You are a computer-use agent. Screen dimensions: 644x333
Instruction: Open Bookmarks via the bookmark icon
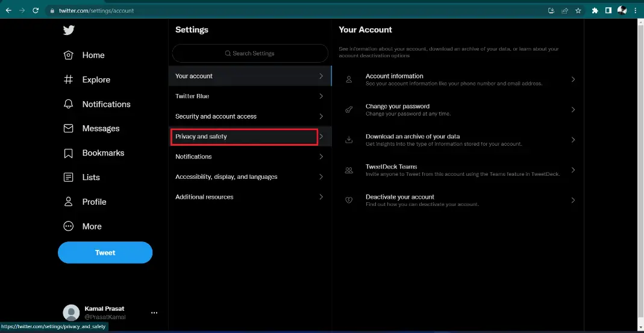click(68, 153)
